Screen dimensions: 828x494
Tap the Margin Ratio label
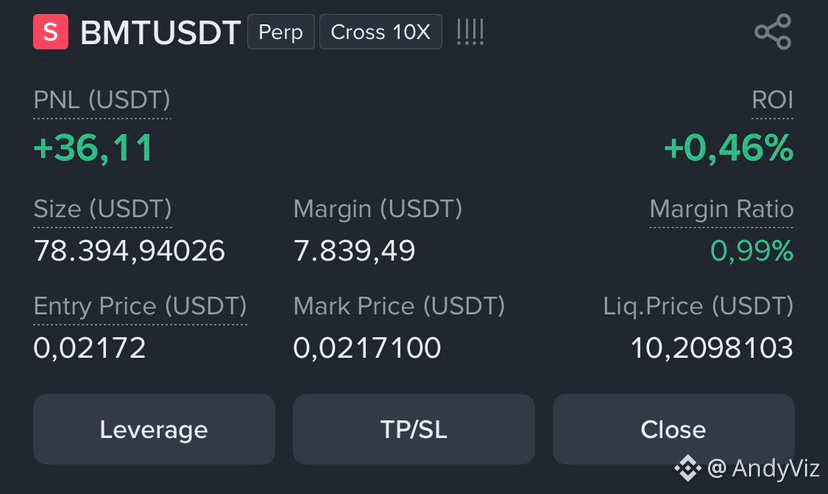(721, 209)
